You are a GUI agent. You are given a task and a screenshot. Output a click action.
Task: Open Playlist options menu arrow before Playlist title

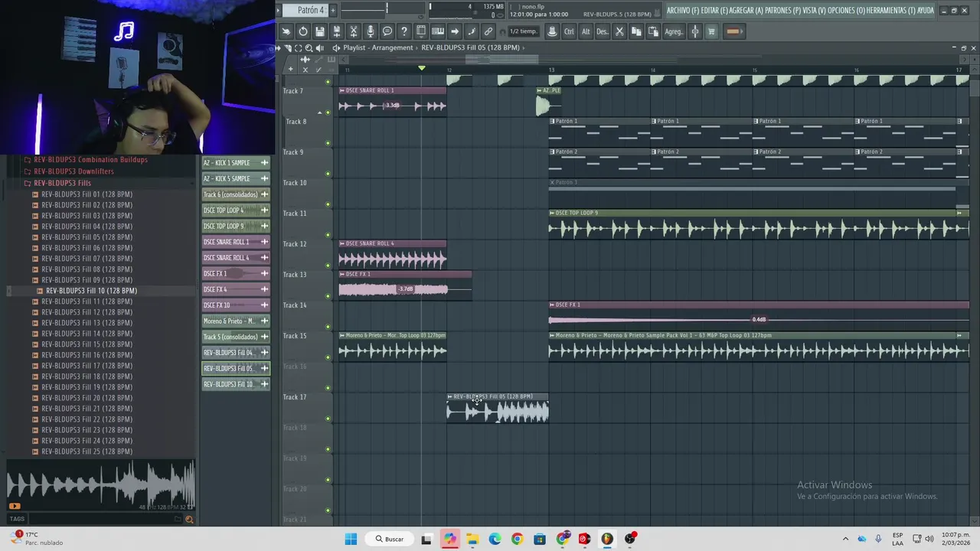point(336,47)
